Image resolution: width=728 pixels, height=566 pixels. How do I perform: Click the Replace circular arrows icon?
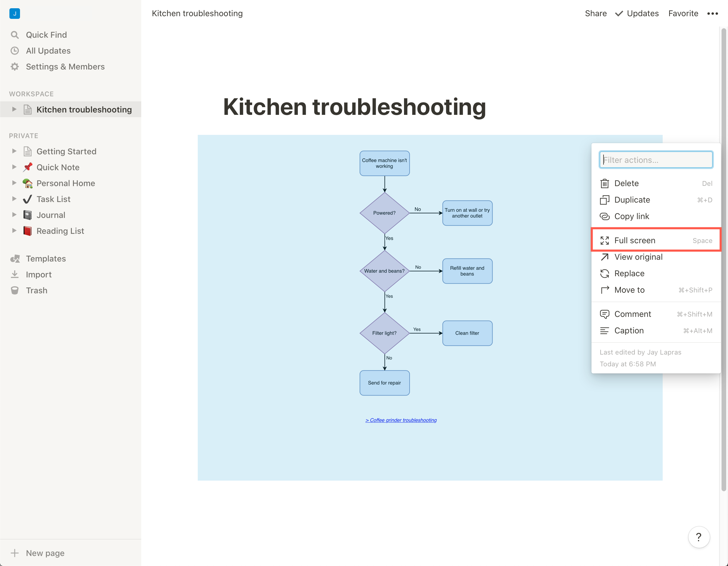(x=604, y=274)
